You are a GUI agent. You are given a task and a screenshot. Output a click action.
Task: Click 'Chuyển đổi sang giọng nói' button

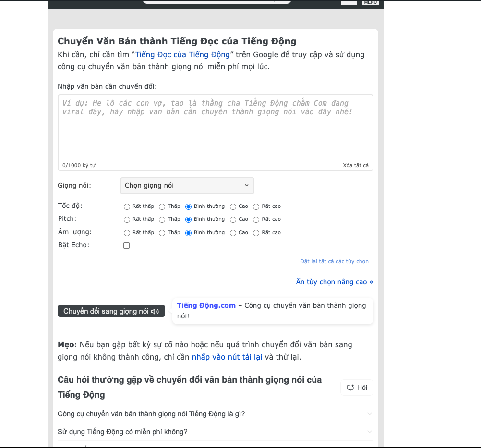click(111, 311)
